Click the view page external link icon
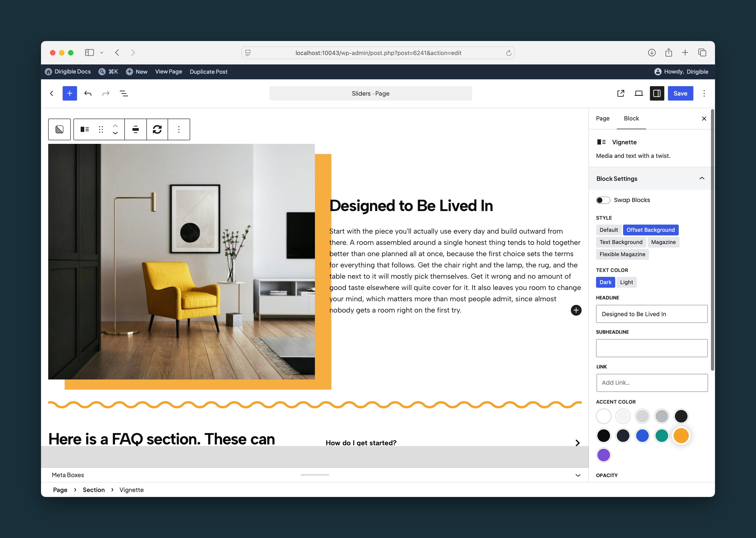 click(x=621, y=93)
